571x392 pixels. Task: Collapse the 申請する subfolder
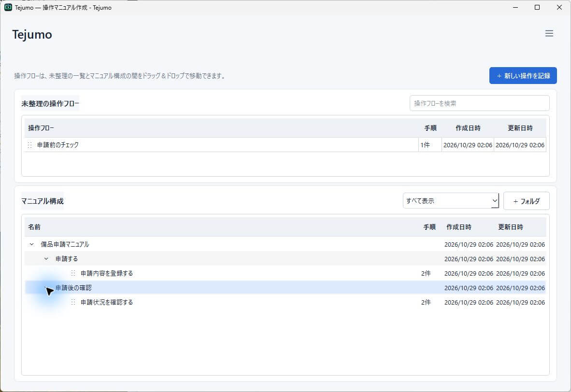[46, 259]
